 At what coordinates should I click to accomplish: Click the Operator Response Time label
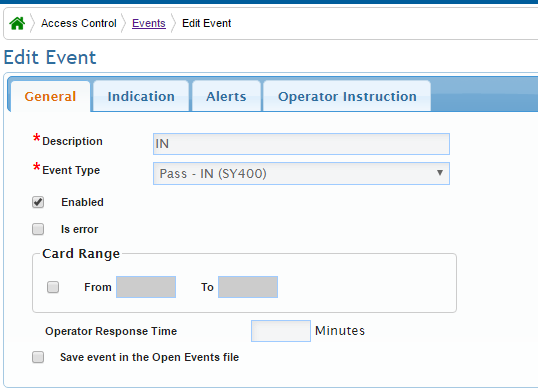pos(111,331)
